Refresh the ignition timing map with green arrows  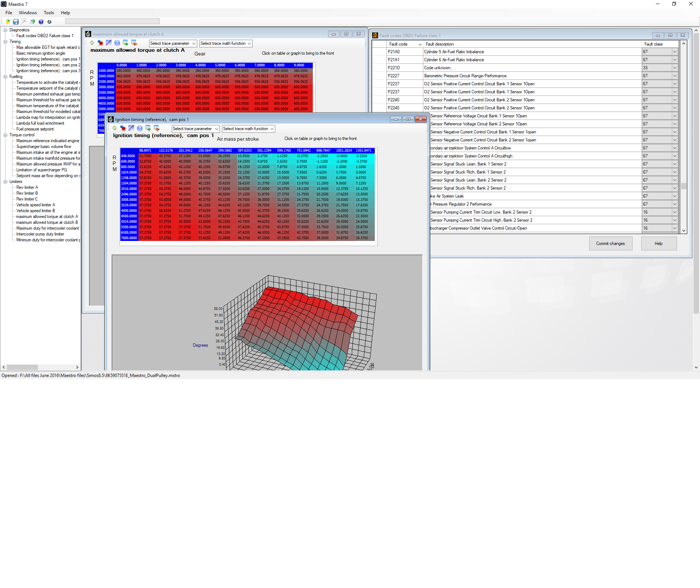(114, 128)
